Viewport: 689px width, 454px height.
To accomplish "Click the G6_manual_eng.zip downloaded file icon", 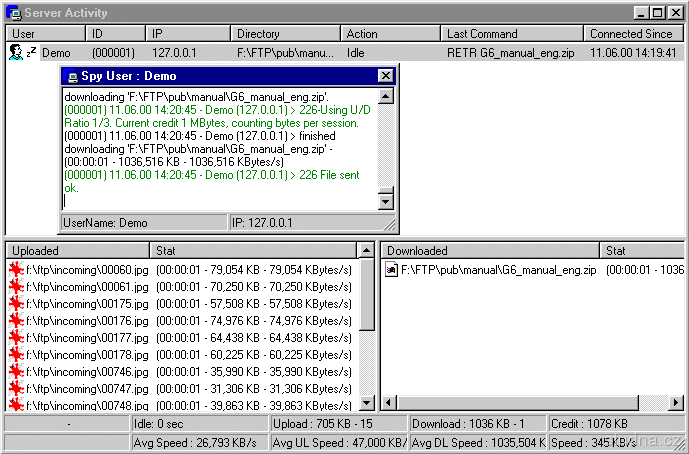I will point(392,269).
